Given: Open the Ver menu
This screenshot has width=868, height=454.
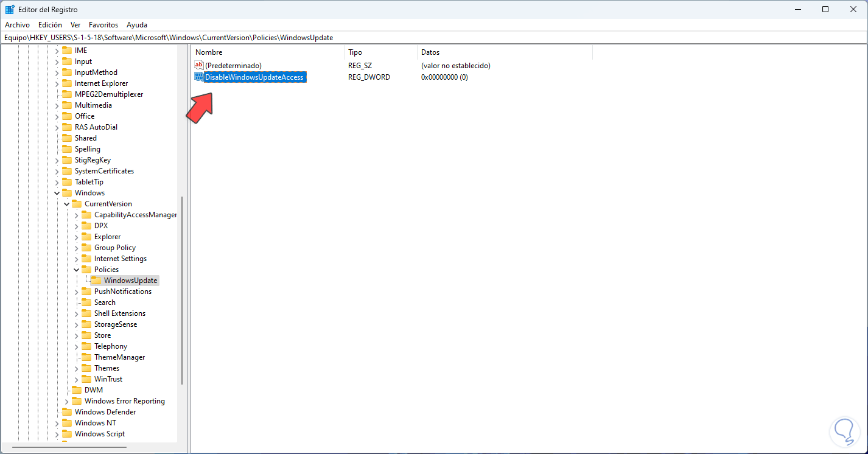Looking at the screenshot, I should point(75,25).
